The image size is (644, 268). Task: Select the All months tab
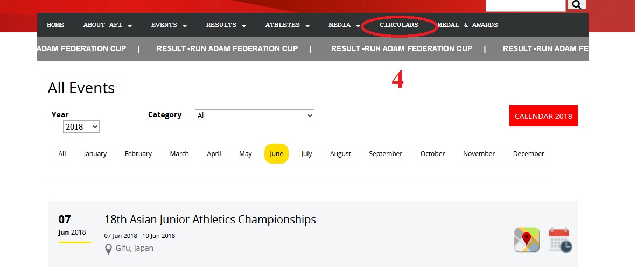click(62, 154)
